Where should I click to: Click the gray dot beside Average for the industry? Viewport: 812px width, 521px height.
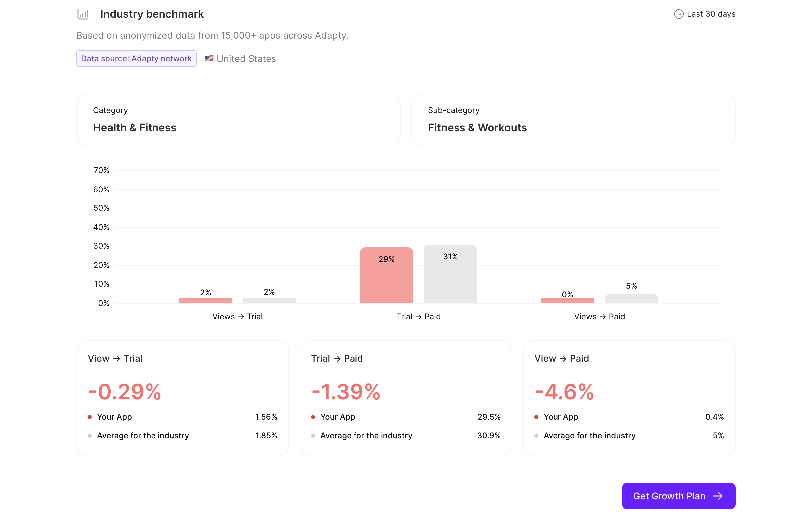click(90, 436)
